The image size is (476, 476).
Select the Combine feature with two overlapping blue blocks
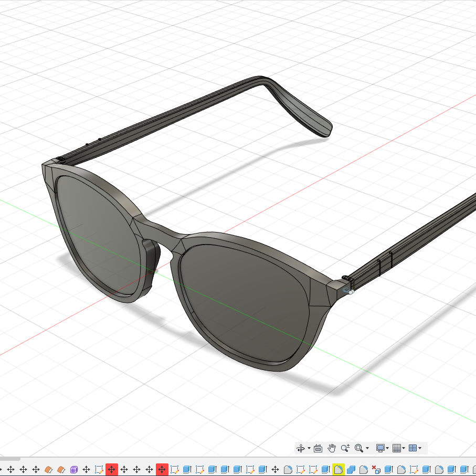coord(351,470)
